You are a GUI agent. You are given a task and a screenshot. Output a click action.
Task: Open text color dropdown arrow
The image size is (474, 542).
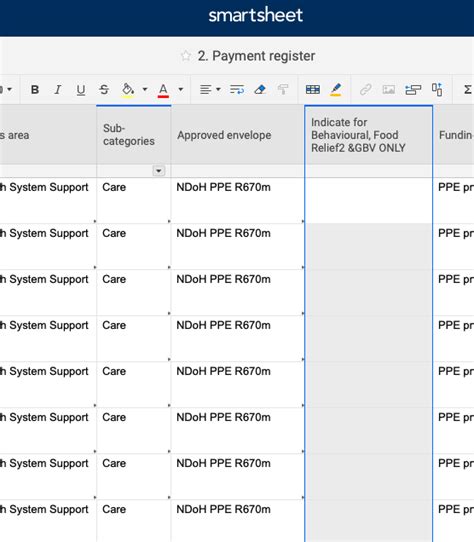(x=180, y=90)
